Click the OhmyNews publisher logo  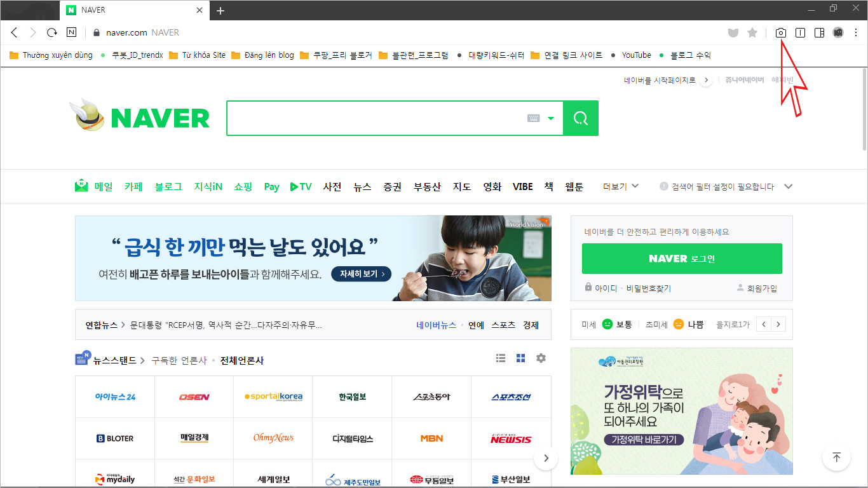pos(273,438)
